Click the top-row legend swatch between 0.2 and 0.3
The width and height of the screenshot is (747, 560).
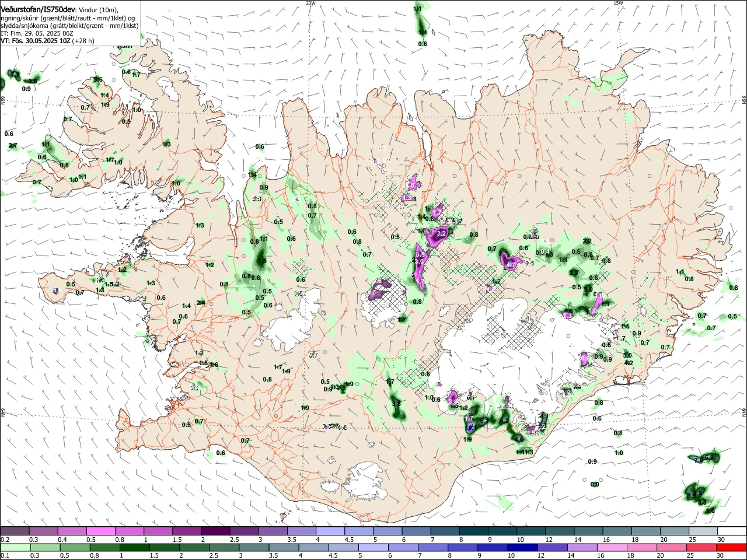point(15,531)
